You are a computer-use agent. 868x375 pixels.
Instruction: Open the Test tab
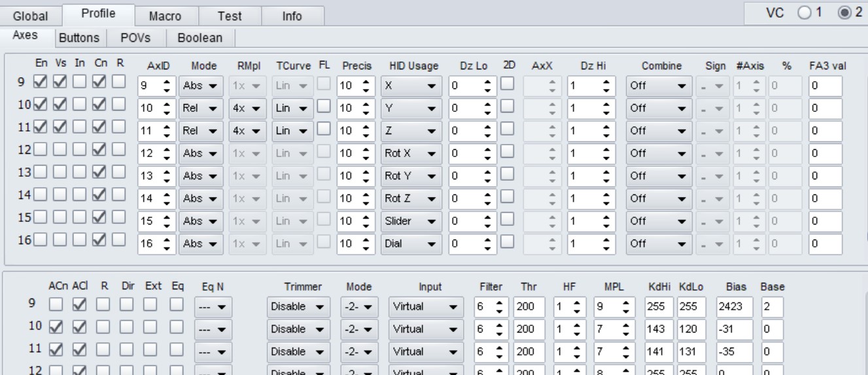click(229, 16)
